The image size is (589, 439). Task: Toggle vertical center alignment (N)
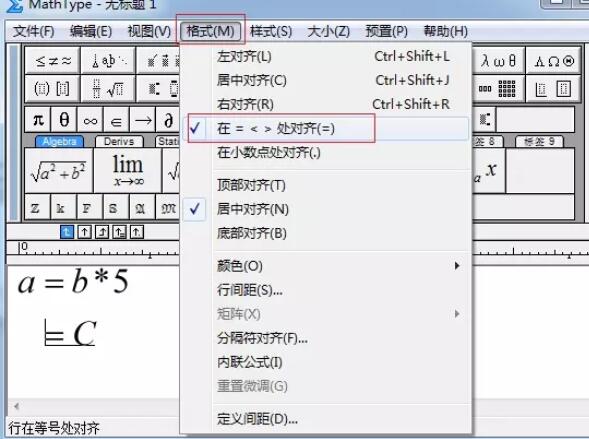326,209
